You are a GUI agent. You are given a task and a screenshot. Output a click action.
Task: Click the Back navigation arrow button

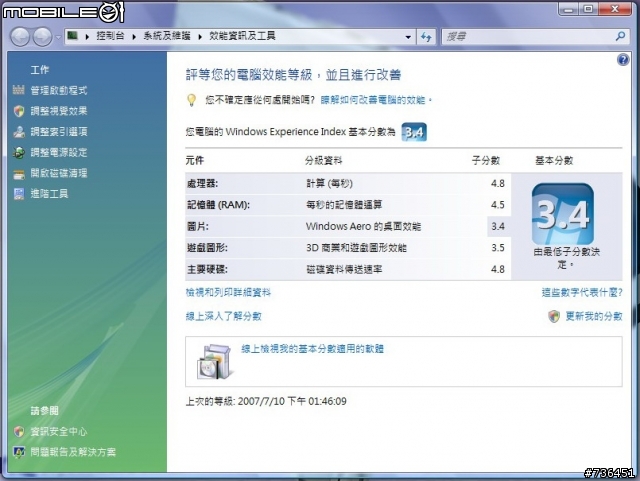point(20,37)
